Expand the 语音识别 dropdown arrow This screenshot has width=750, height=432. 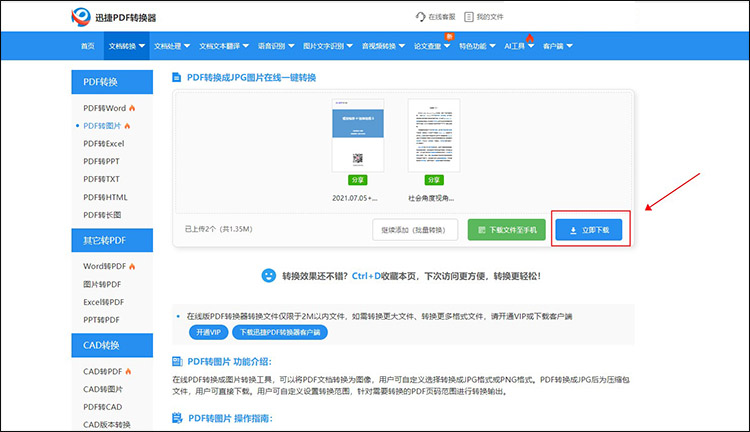click(291, 46)
